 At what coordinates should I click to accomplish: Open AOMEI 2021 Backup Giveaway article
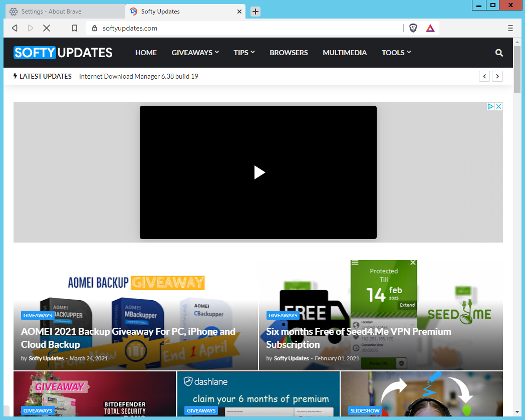pyautogui.click(x=128, y=338)
